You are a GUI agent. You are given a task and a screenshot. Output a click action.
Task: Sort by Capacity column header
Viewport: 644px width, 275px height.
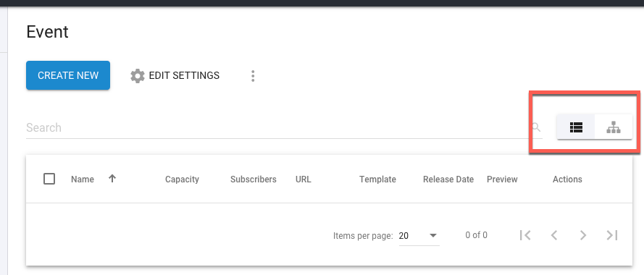[182, 179]
